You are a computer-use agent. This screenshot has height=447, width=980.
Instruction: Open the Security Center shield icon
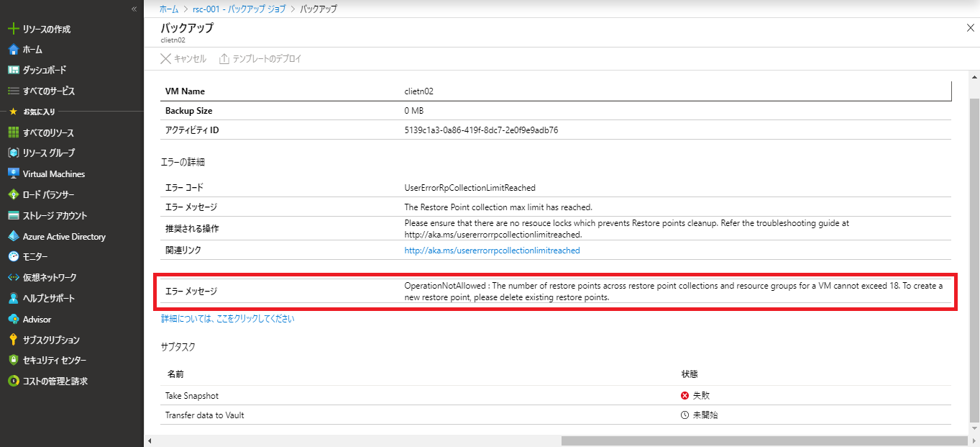(13, 361)
